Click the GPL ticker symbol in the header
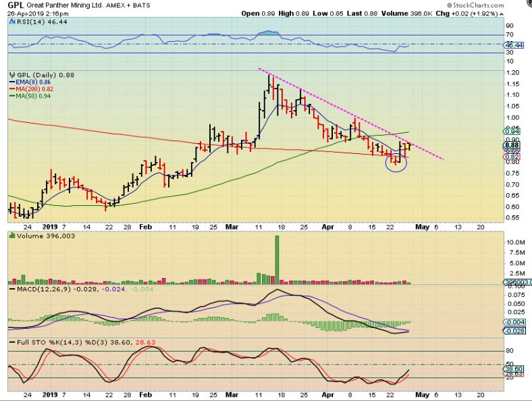Image resolution: width=532 pixels, height=401 pixels. click(16, 5)
